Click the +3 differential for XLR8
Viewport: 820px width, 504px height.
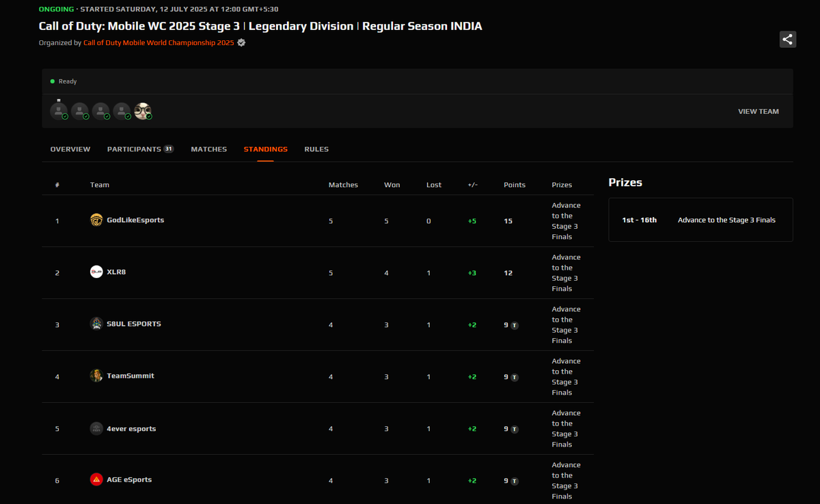tap(471, 273)
